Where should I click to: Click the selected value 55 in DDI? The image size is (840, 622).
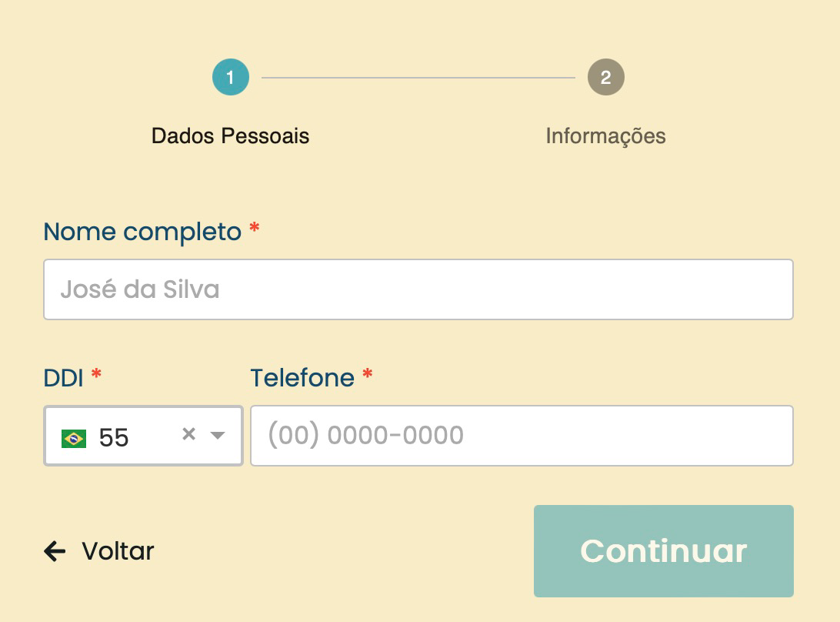tap(114, 438)
